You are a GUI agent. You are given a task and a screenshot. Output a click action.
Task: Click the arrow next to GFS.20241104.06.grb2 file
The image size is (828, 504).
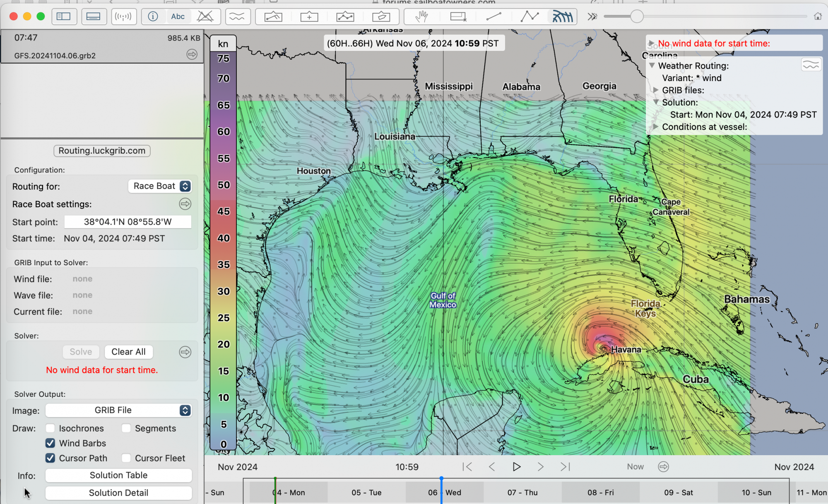pyautogui.click(x=192, y=54)
